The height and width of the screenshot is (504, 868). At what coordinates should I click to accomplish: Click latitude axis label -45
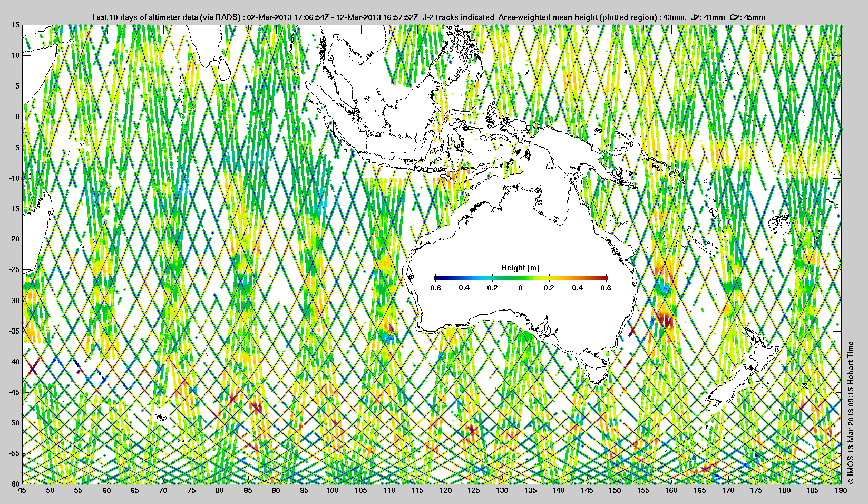(13, 393)
